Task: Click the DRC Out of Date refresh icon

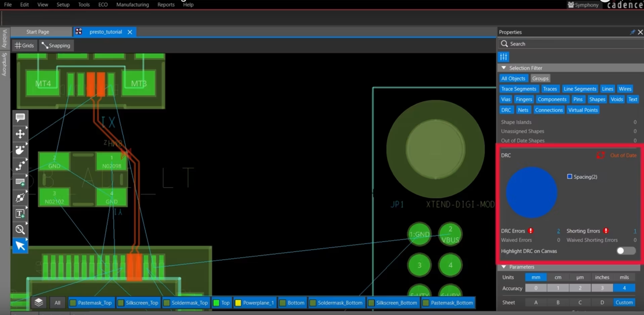Action: coord(601,155)
